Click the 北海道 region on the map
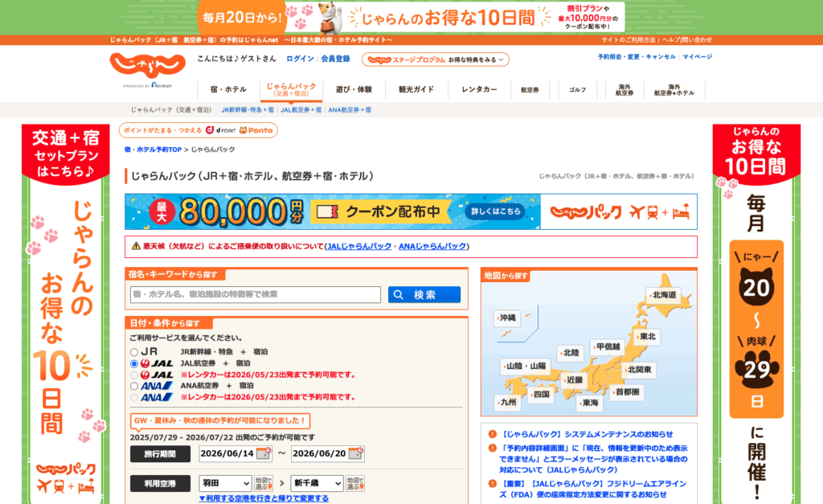Viewport: 823px width, 504px height. [x=663, y=295]
